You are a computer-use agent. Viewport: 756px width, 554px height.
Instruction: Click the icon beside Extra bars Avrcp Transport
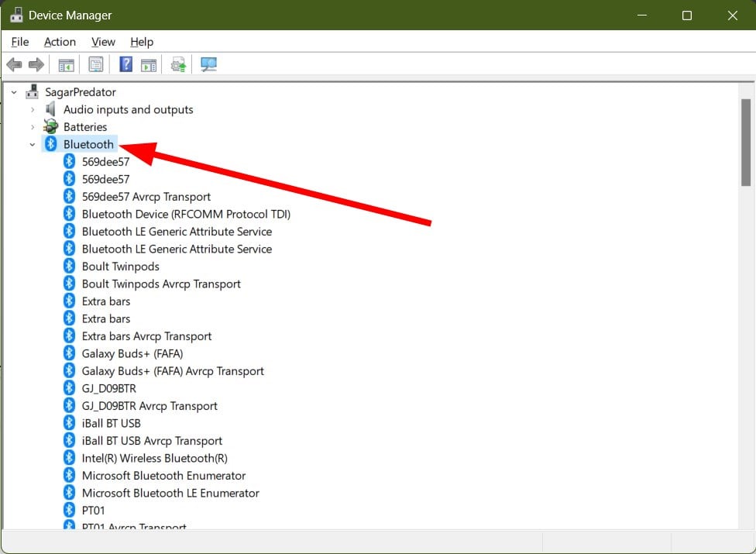pyautogui.click(x=70, y=335)
